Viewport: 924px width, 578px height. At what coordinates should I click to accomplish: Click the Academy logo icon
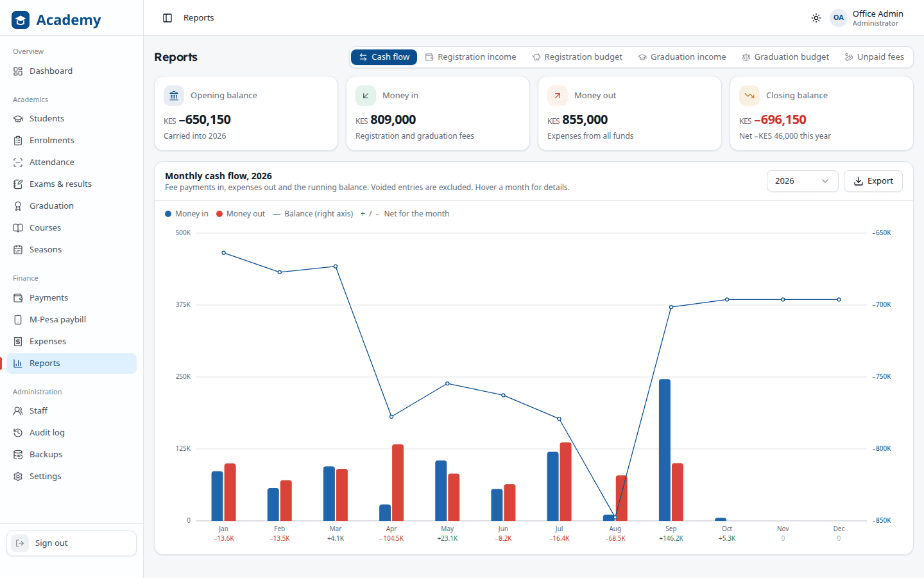coord(21,20)
